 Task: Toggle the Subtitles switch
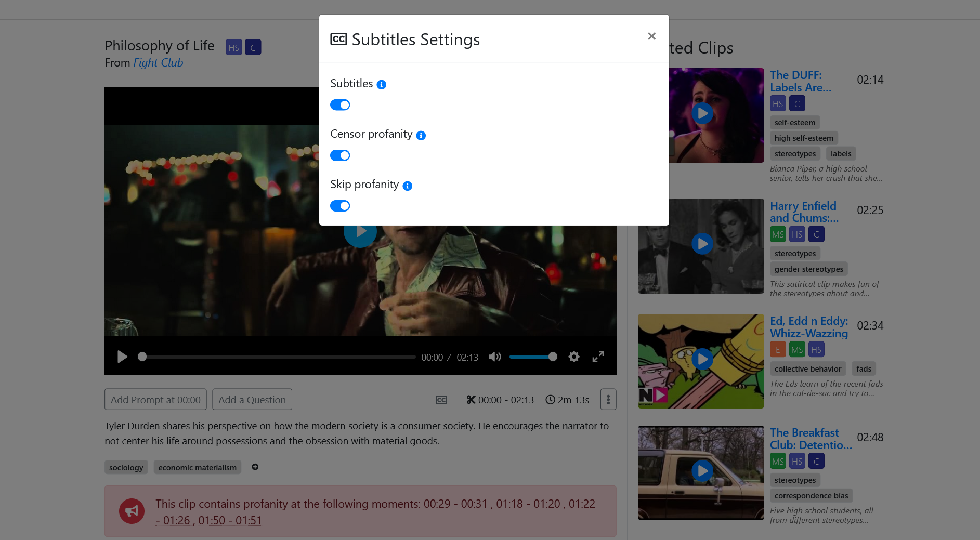340,105
